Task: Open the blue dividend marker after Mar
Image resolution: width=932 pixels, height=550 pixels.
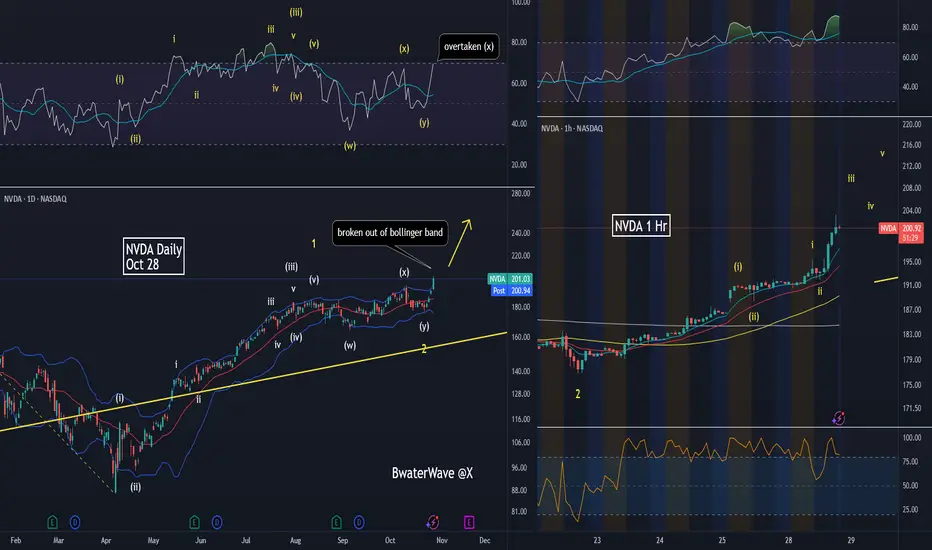Action: click(x=75, y=523)
